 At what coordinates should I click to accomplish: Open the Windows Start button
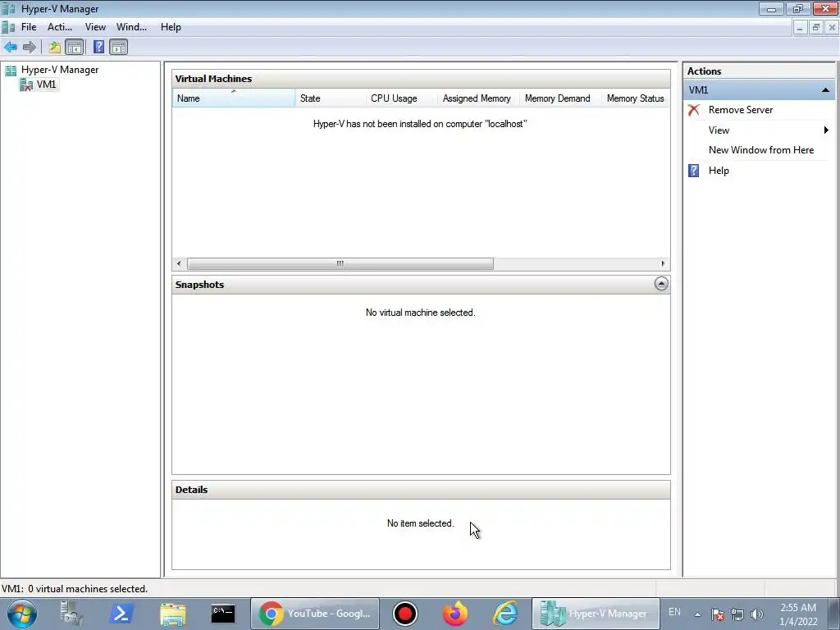tap(22, 614)
